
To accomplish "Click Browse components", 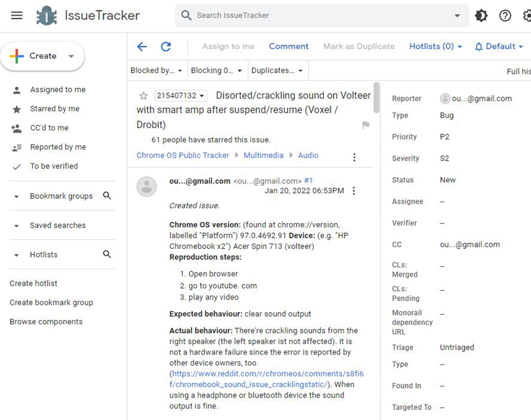I will point(46,321).
